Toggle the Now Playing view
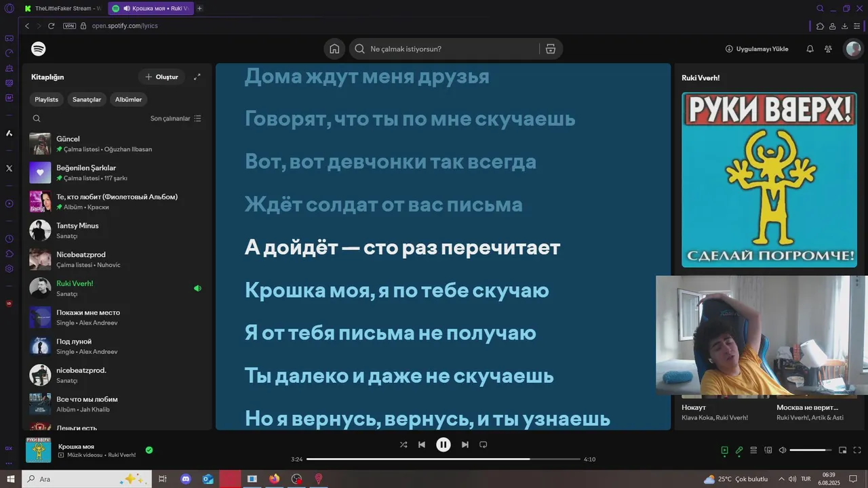The width and height of the screenshot is (868, 488). pyautogui.click(x=724, y=450)
